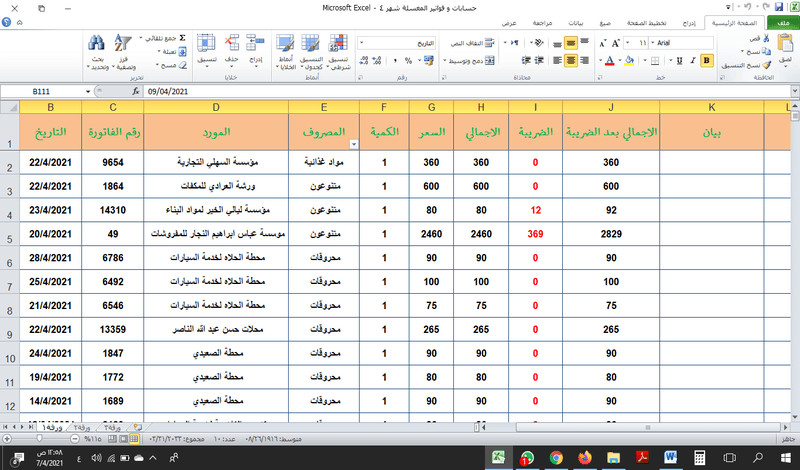Toggle top vertical alignment
Screen dimensions: 800x470
click(584, 43)
